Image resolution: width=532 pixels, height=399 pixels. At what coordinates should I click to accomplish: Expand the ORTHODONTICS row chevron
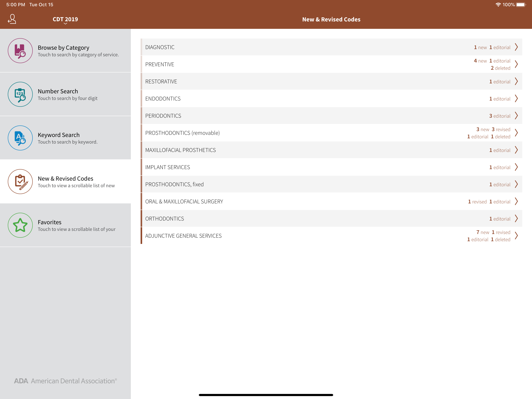pos(516,219)
